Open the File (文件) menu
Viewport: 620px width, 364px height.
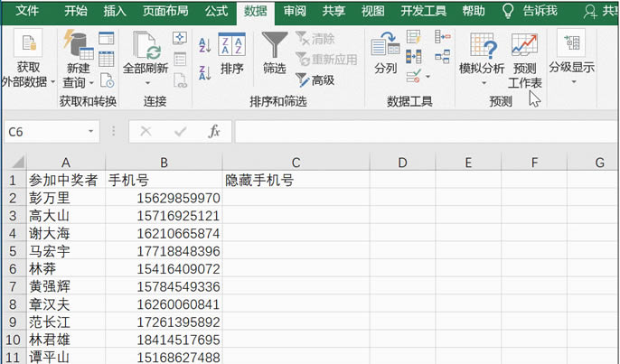tap(28, 11)
